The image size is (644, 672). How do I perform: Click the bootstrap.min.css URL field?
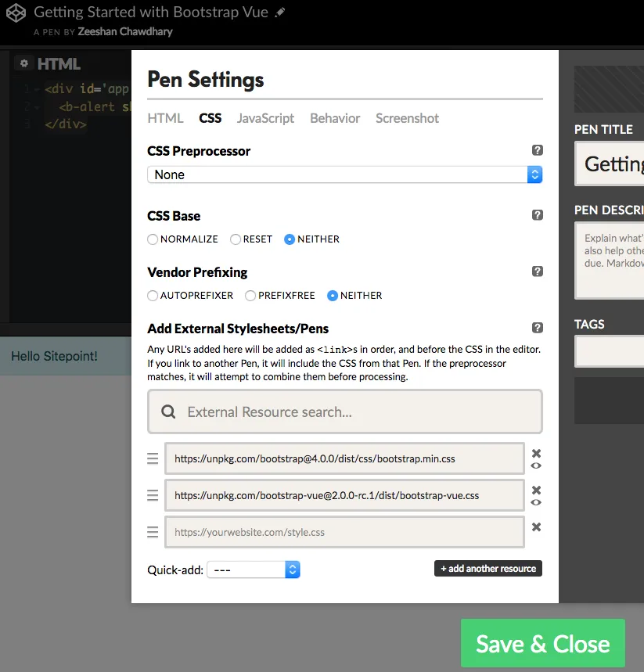pyautogui.click(x=345, y=458)
